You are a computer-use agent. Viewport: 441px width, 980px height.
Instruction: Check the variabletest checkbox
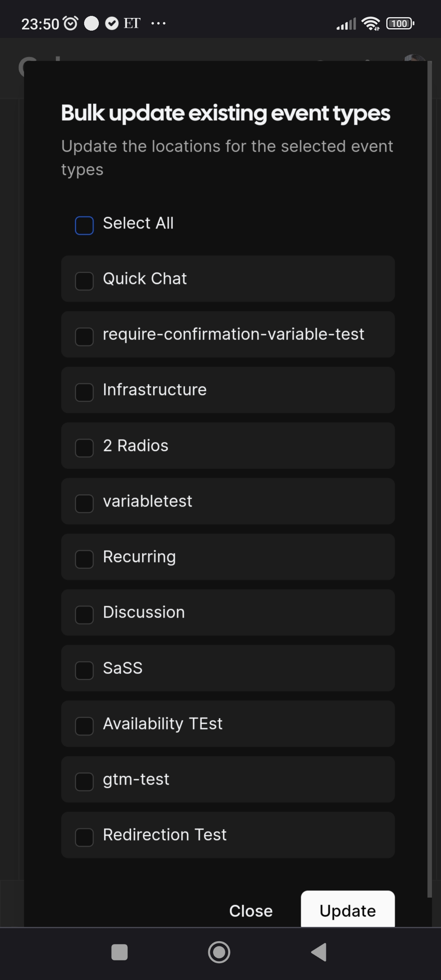click(84, 504)
